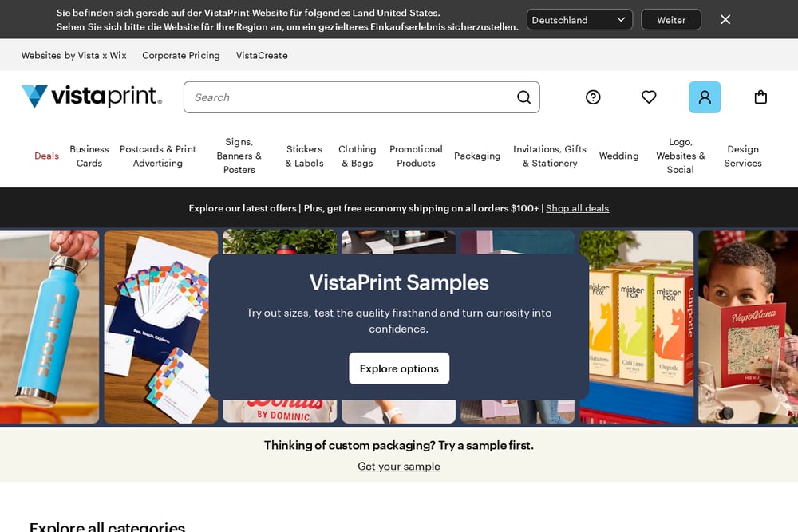Click the Explore options button
This screenshot has width=798, height=532.
tap(399, 368)
